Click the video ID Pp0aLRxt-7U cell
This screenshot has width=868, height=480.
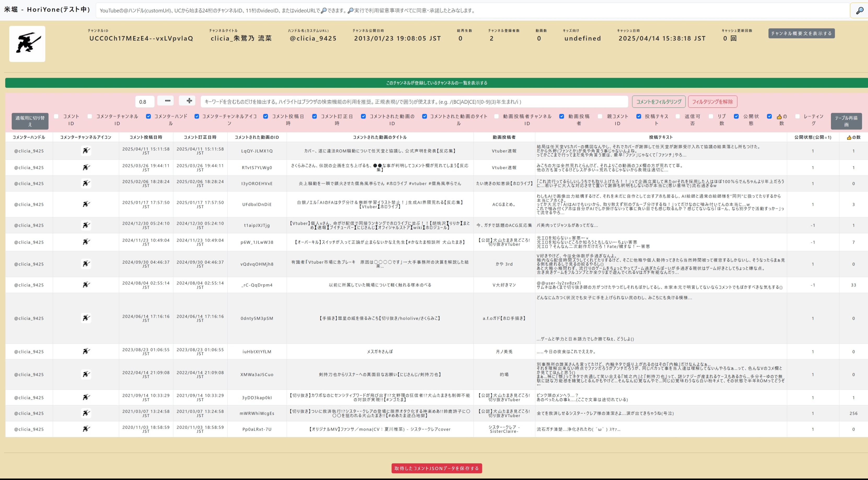click(x=257, y=429)
